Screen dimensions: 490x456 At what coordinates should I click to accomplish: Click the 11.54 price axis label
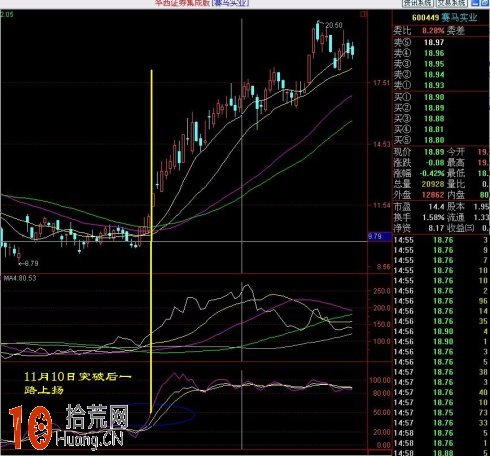coord(381,205)
